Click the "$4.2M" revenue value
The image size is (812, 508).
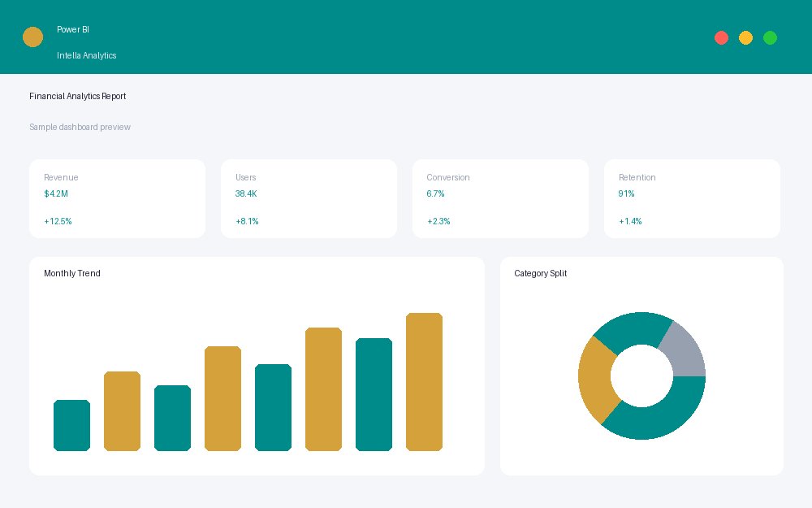click(x=56, y=193)
